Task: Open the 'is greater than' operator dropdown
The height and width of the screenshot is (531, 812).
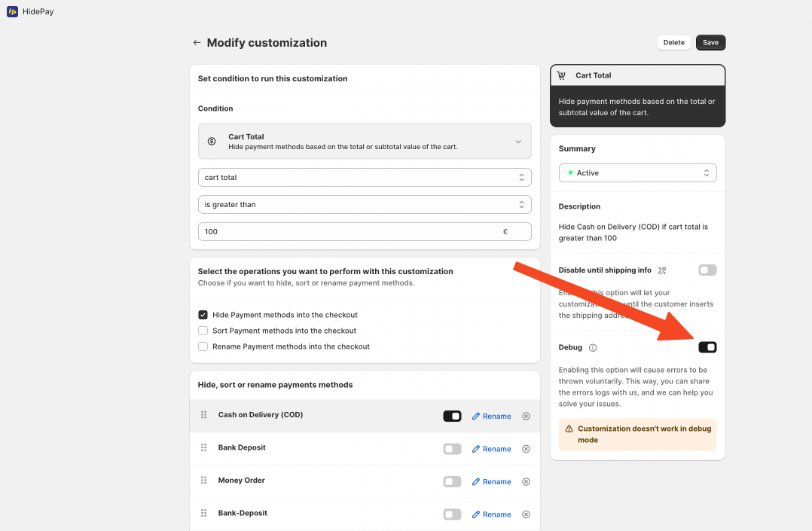Action: 365,205
